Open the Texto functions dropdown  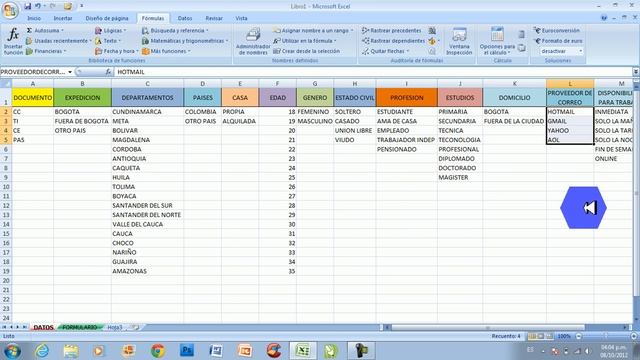point(108,41)
